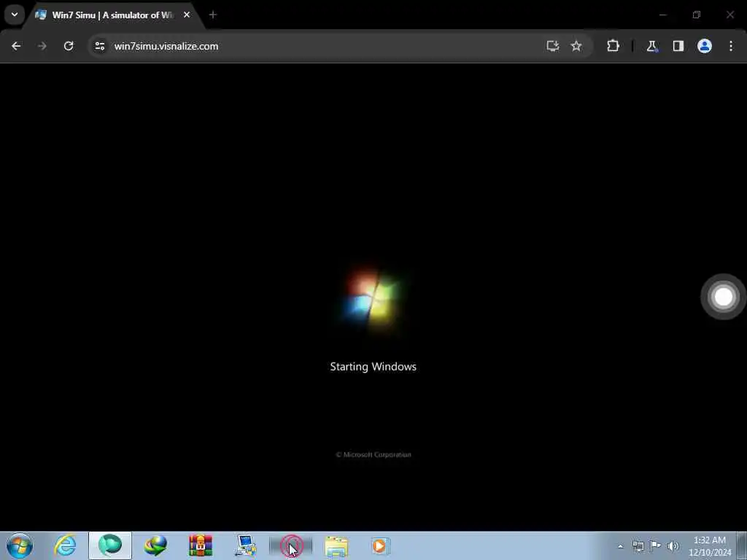Bookmark this page with the star
Screen dimensions: 747x560
(576, 46)
